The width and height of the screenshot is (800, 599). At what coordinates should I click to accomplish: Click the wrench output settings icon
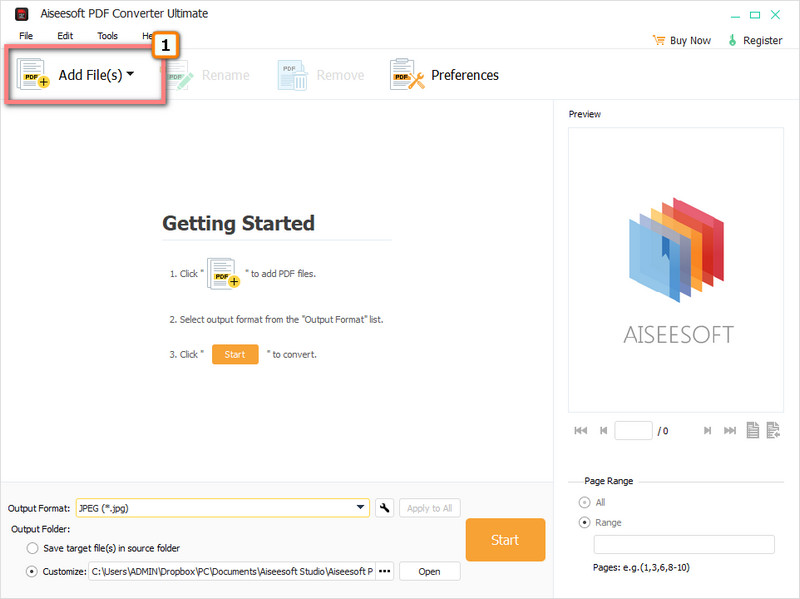(384, 508)
